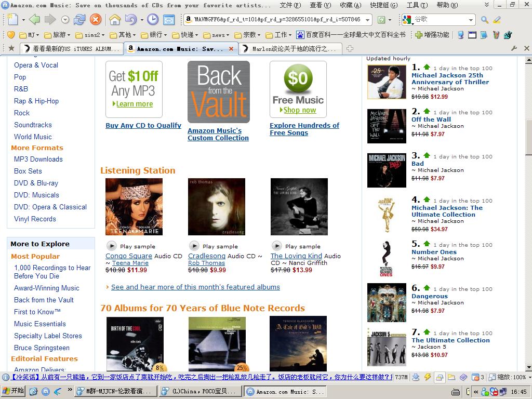Click the purple book status bar icon
The image size is (532, 399).
click(463, 377)
